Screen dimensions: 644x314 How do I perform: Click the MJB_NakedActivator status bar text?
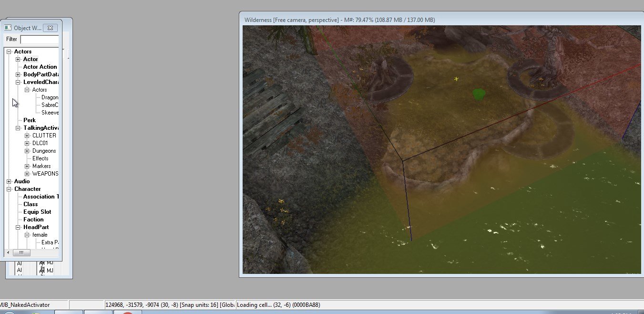pos(25,304)
